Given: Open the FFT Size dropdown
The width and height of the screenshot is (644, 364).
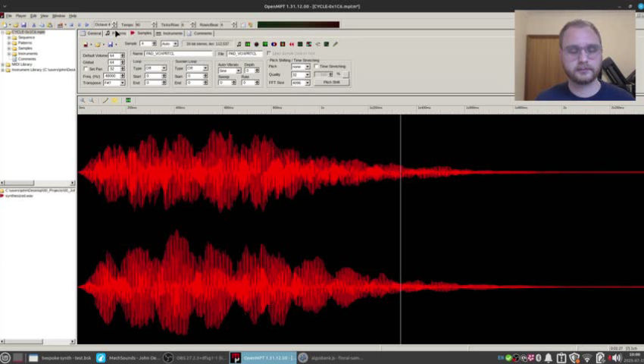Looking at the screenshot, I should (x=300, y=82).
